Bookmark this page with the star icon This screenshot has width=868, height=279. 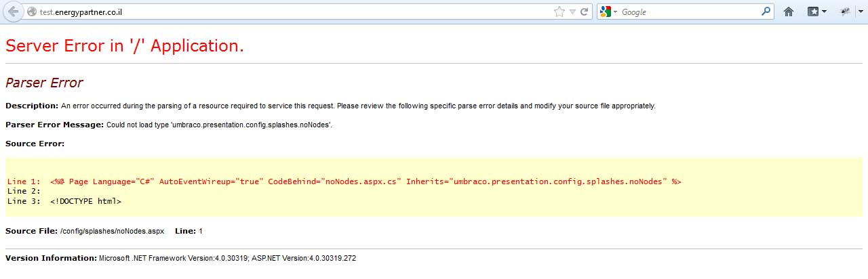(x=559, y=12)
